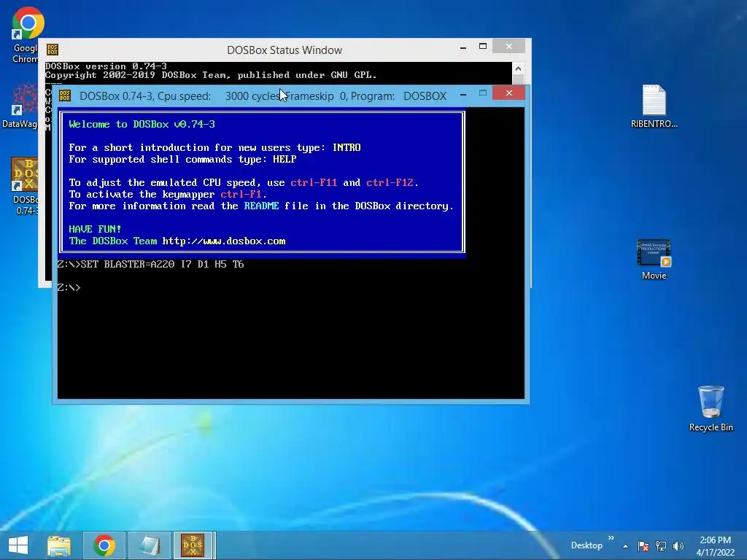This screenshot has height=560, width=747.
Task: Open the Recycle Bin
Action: click(711, 408)
